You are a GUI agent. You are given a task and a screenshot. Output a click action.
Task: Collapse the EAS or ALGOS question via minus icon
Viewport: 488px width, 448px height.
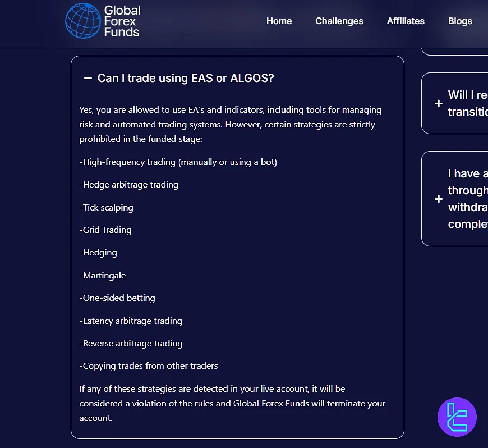pyautogui.click(x=88, y=78)
